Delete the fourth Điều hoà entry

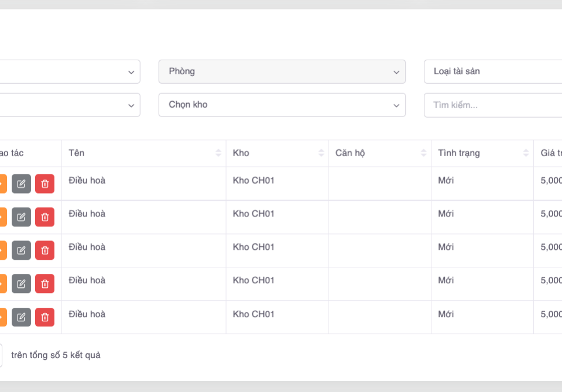(44, 284)
